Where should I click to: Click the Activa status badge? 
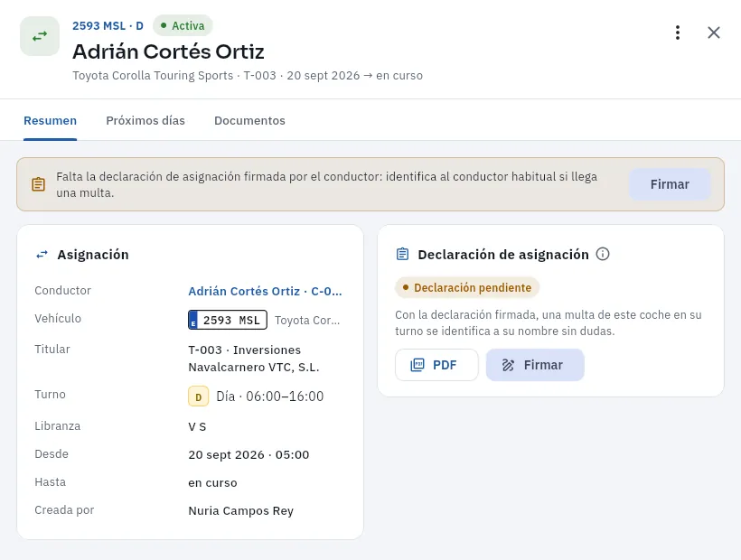coord(183,25)
